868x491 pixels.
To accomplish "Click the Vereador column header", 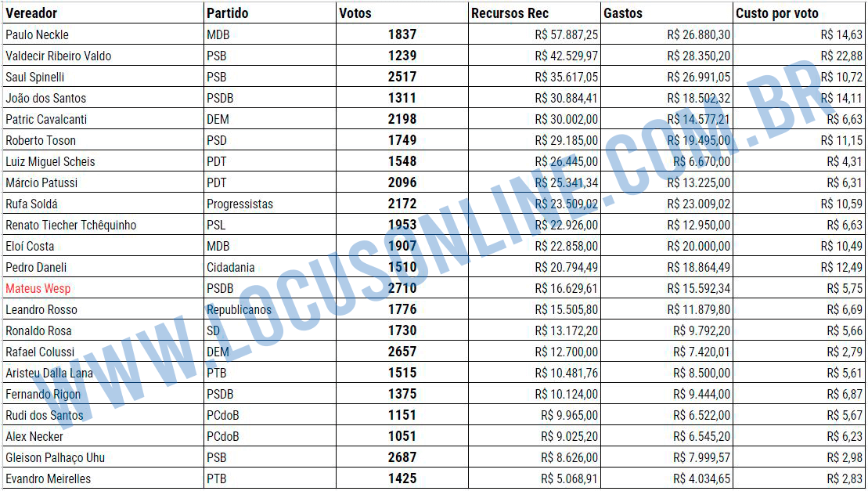I will tap(103, 13).
